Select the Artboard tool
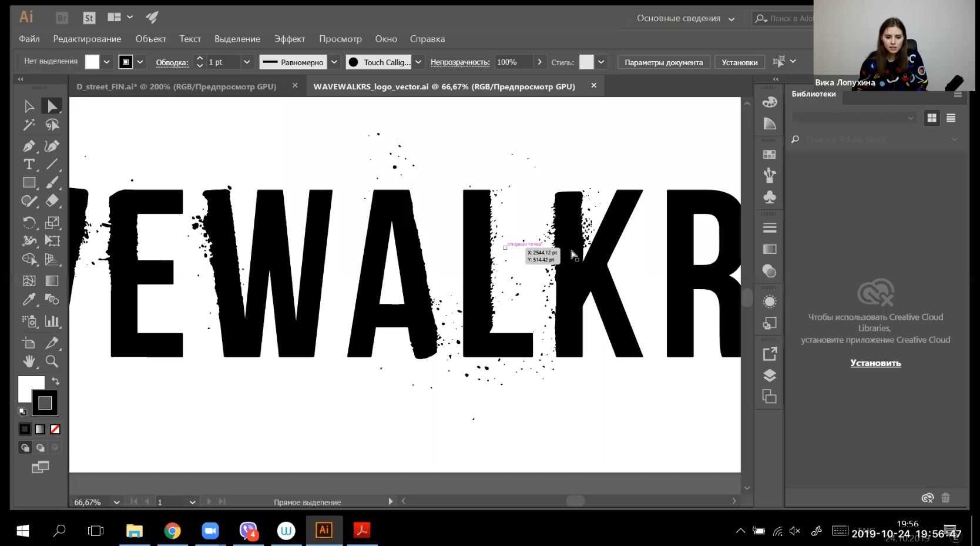The height and width of the screenshot is (546, 980). (29, 343)
